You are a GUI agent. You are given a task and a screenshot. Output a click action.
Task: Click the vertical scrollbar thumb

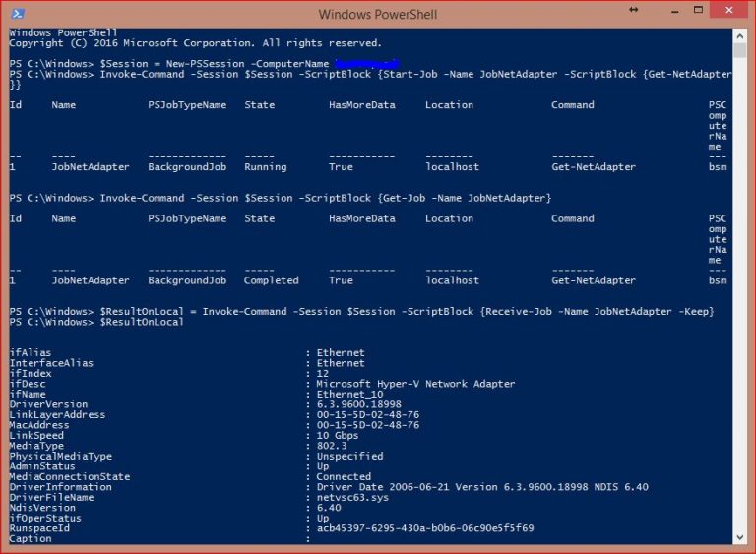pos(739,50)
